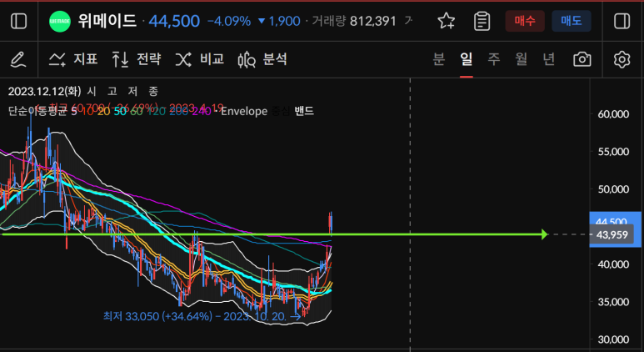Click the -4.09% change percentage

pos(229,22)
